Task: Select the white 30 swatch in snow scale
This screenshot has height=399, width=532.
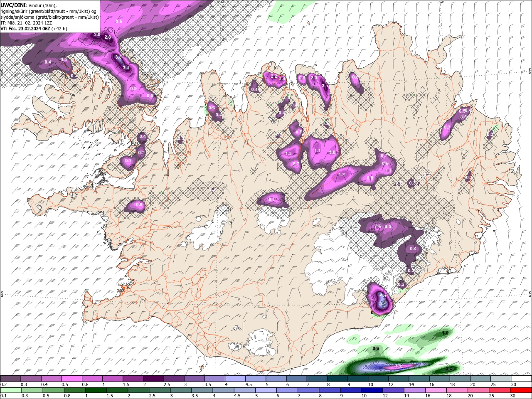Action: coord(521,379)
